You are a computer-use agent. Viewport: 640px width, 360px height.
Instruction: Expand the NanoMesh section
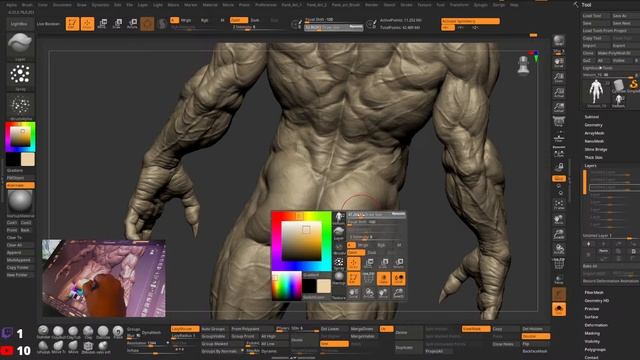point(594,141)
